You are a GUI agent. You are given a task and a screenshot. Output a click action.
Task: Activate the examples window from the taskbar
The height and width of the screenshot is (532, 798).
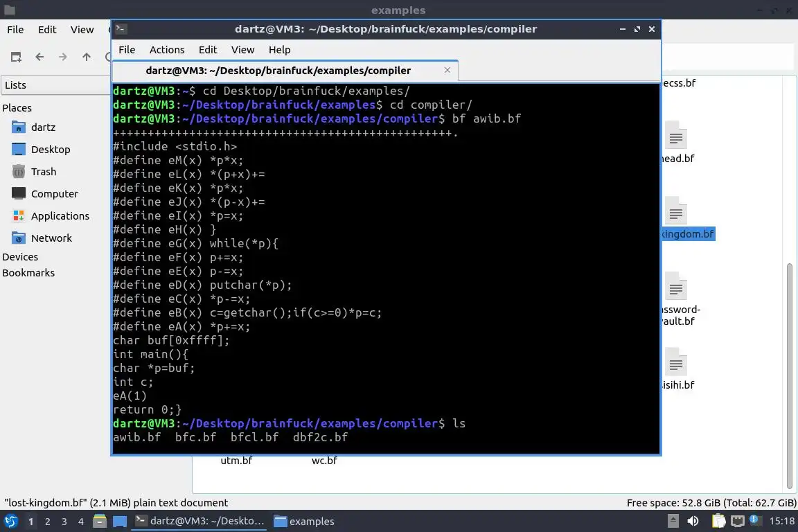[304, 521]
